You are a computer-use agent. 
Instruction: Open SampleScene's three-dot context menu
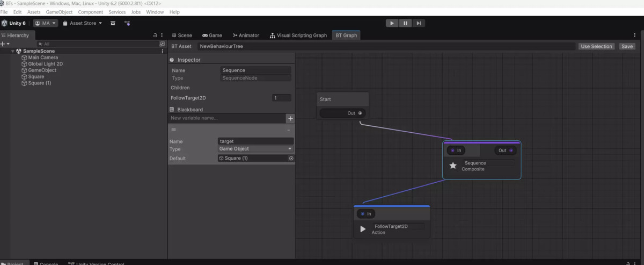click(162, 51)
